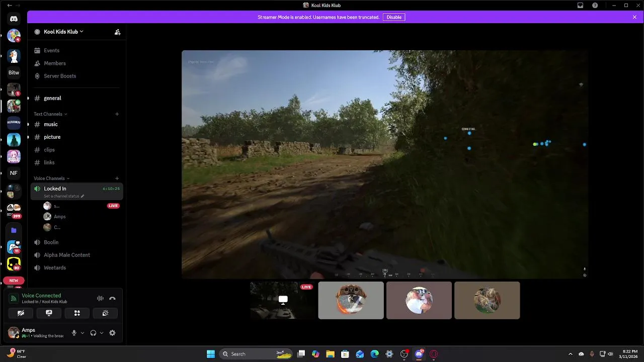Go back with the title bar arrow
Screen dimensions: 644x362
click(10, 6)
